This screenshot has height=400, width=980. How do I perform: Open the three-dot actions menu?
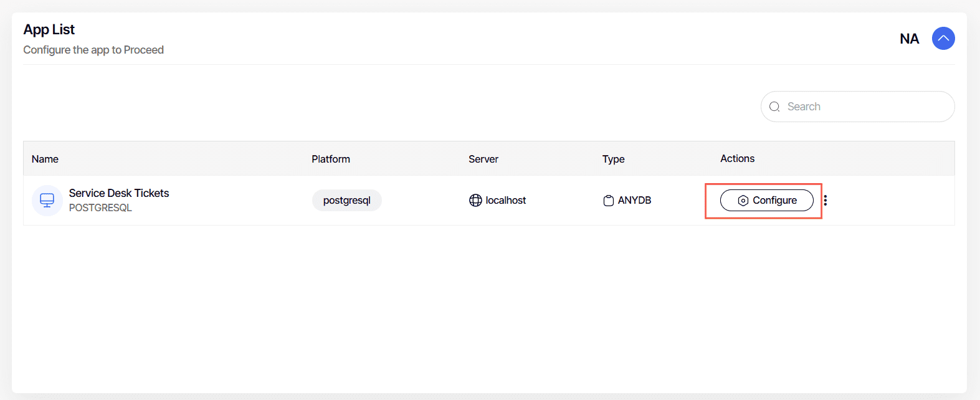(x=825, y=201)
